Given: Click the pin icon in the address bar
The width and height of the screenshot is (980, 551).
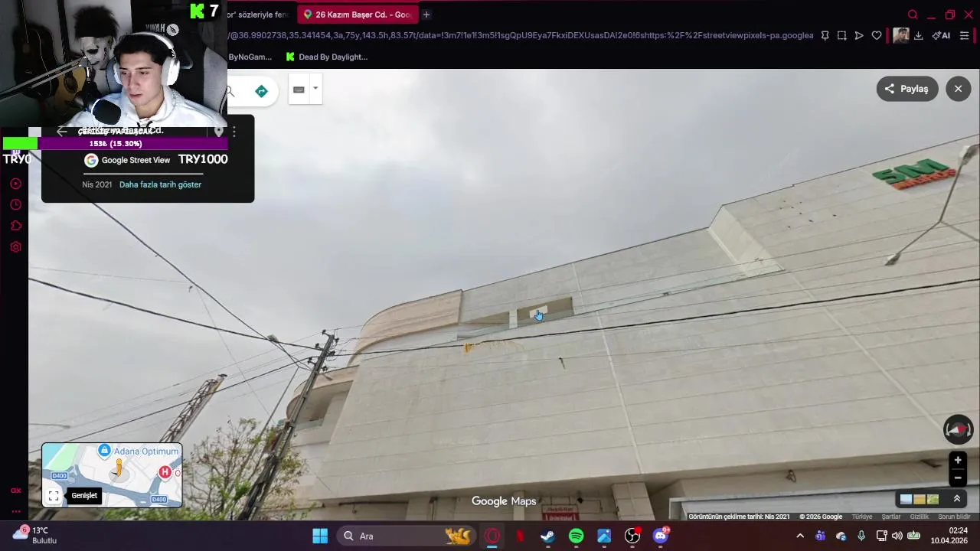Looking at the screenshot, I should point(825,35).
